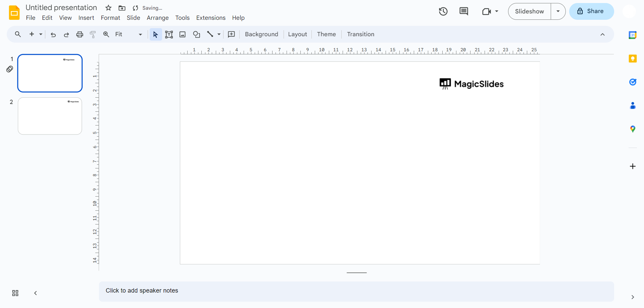644x308 pixels.
Task: Open the Help menu
Action: pos(238,18)
